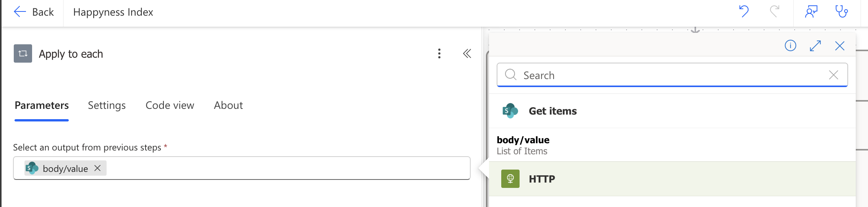Switch to the Settings tab
This screenshot has width=868, height=207.
107,105
